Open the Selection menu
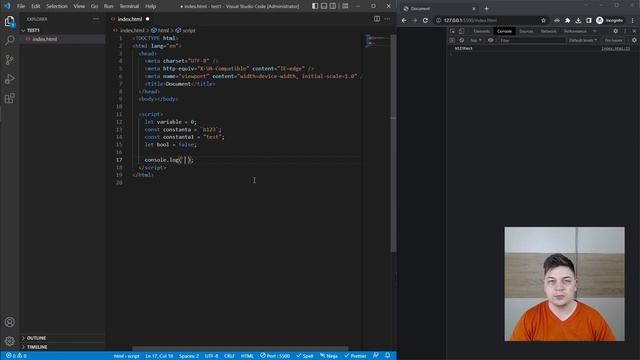 pos(57,6)
